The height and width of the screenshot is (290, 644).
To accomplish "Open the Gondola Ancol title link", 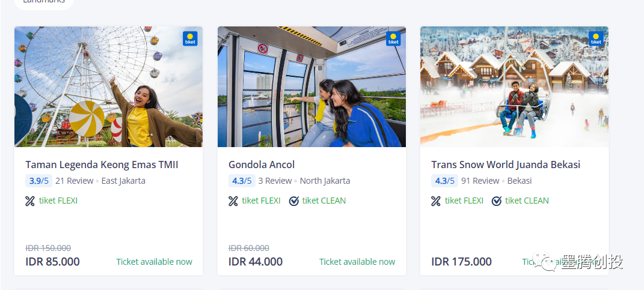I will (262, 165).
